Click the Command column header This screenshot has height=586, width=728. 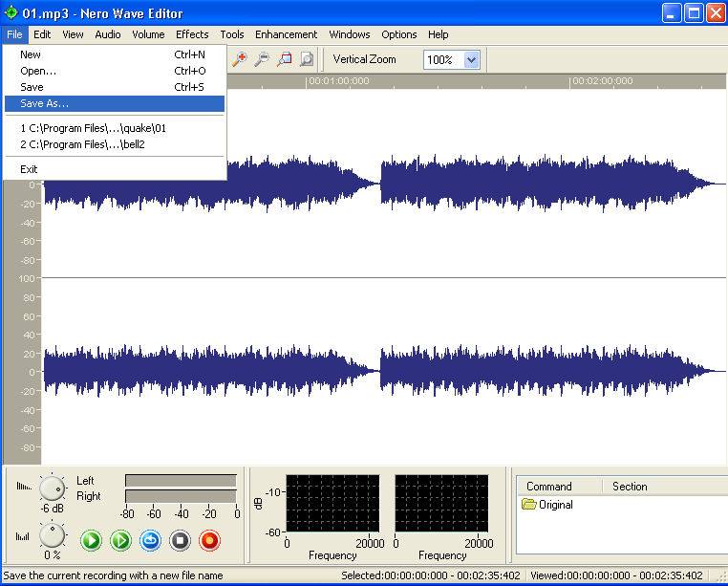[549, 487]
